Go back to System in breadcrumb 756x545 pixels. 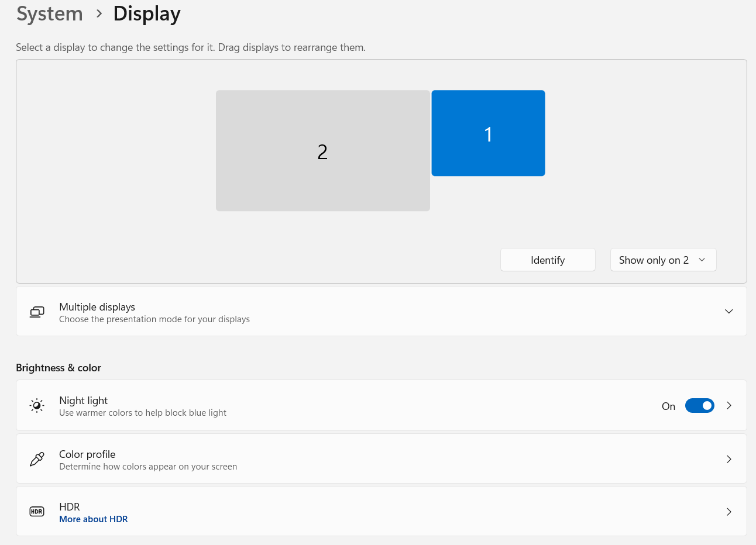(x=50, y=13)
